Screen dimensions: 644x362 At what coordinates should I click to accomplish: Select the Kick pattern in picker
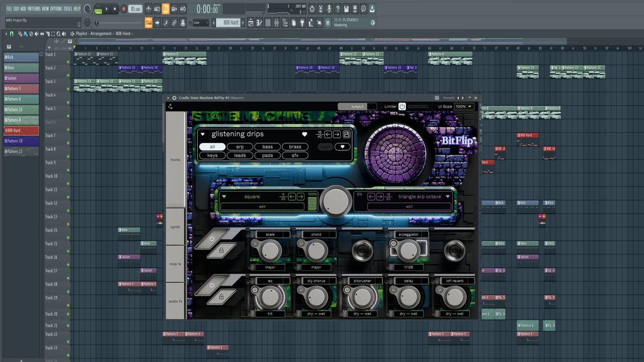21,57
